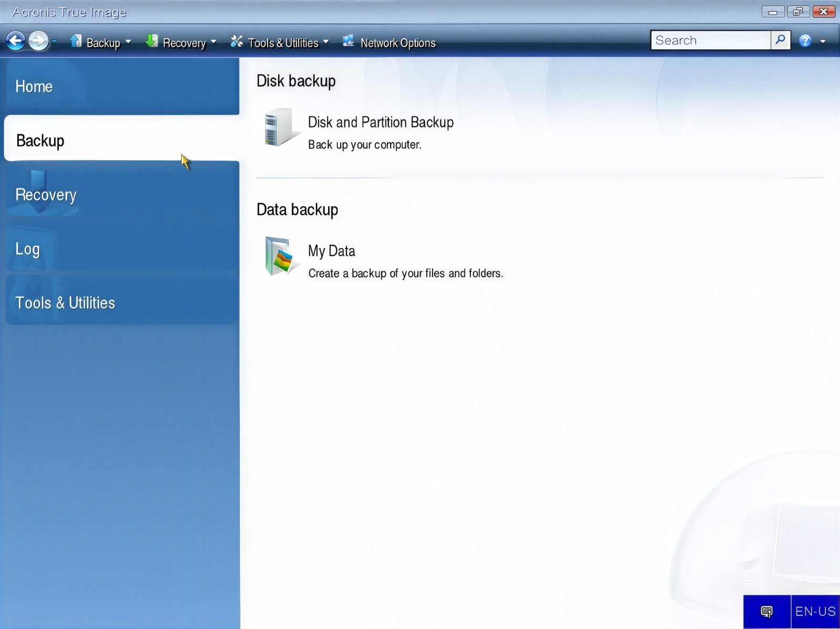This screenshot has width=840, height=629.
Task: Open Network Options from toolbar
Action: [x=398, y=42]
